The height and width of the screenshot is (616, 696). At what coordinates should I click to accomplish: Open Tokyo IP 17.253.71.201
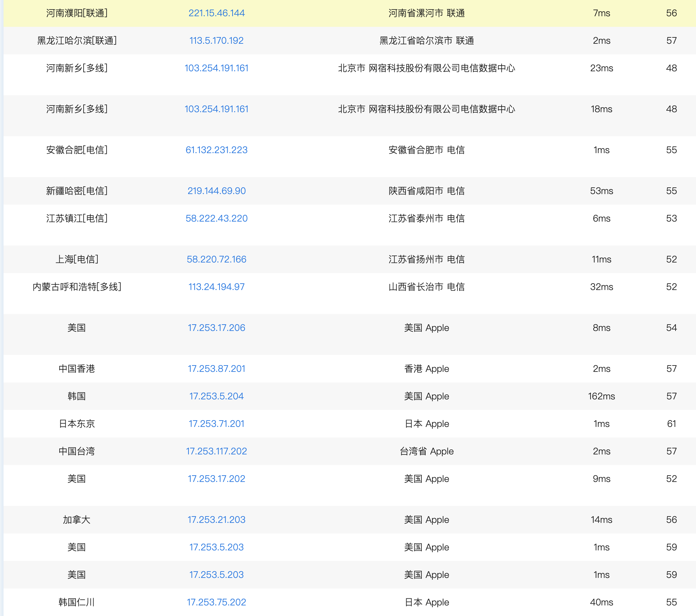[216, 424]
